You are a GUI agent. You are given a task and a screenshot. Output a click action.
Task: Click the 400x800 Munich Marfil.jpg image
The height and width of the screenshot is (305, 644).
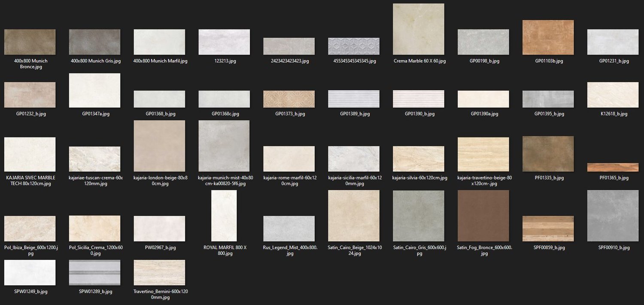pyautogui.click(x=160, y=42)
